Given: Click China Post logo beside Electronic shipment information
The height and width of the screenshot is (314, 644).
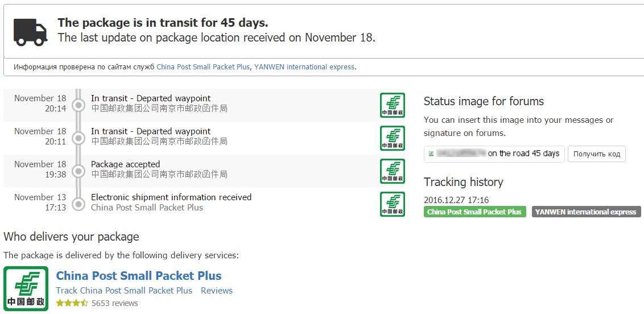Looking at the screenshot, I should point(392,204).
